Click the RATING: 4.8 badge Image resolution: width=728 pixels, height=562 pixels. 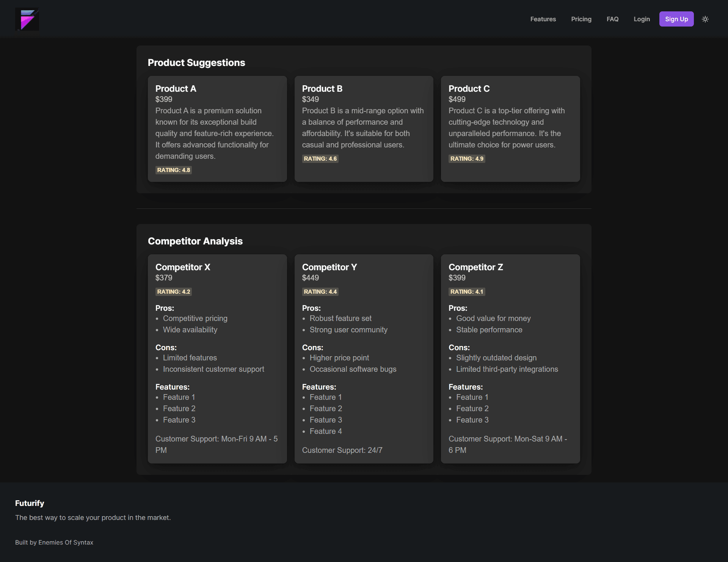click(174, 170)
